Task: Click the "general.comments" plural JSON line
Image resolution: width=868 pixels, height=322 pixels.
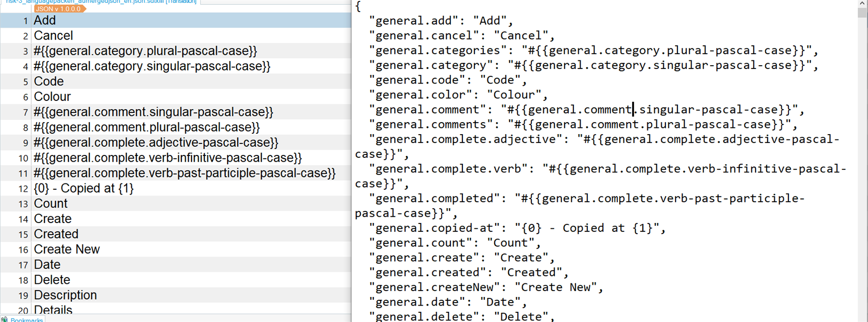Action: pos(583,125)
